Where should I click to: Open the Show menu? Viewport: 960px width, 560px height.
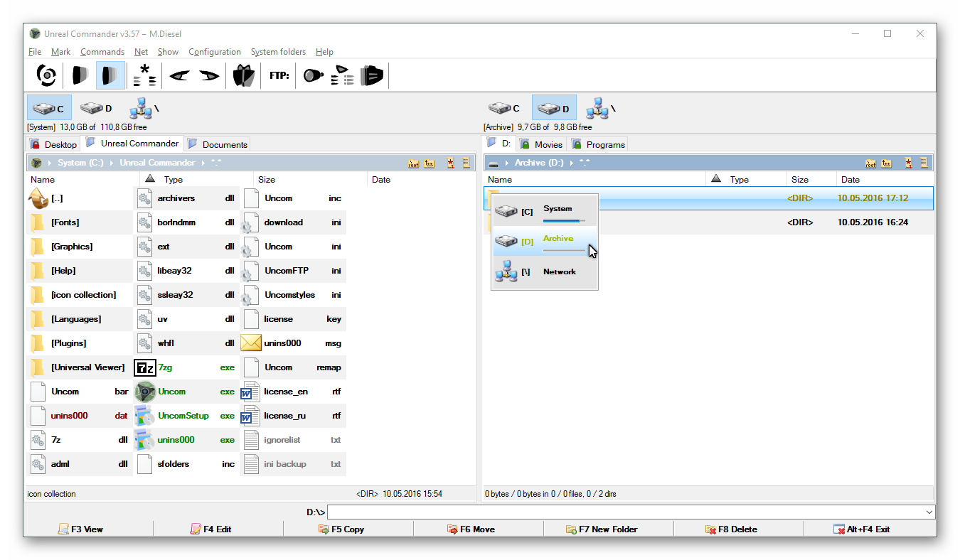168,52
